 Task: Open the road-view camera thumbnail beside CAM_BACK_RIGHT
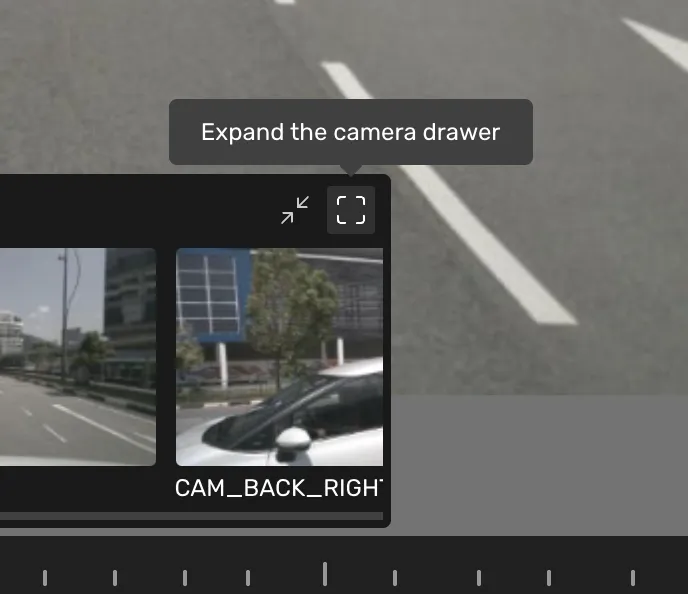[78, 357]
